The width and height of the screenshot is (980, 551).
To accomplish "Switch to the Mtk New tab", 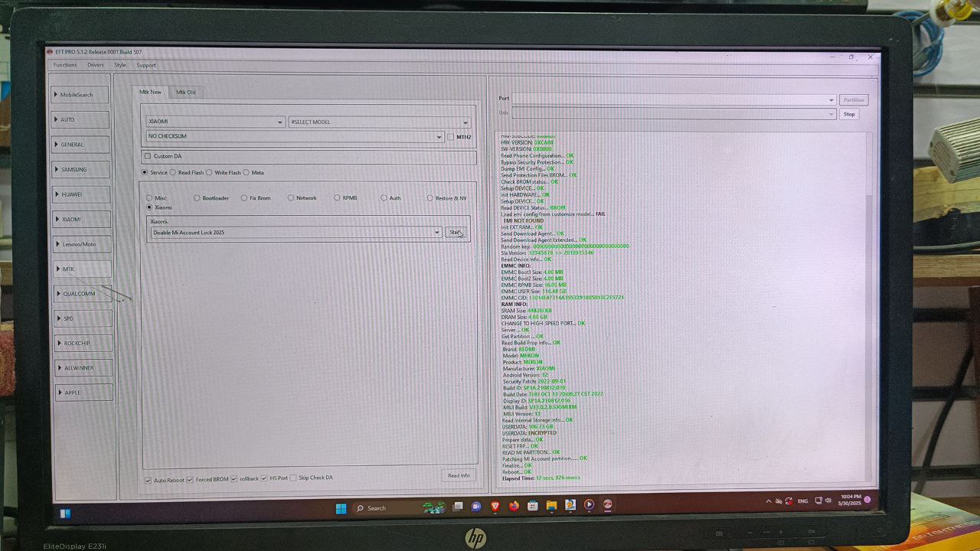I will pos(150,92).
